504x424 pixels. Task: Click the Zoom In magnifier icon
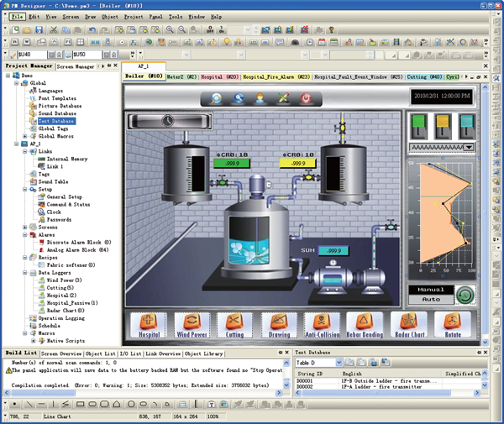(x=170, y=30)
